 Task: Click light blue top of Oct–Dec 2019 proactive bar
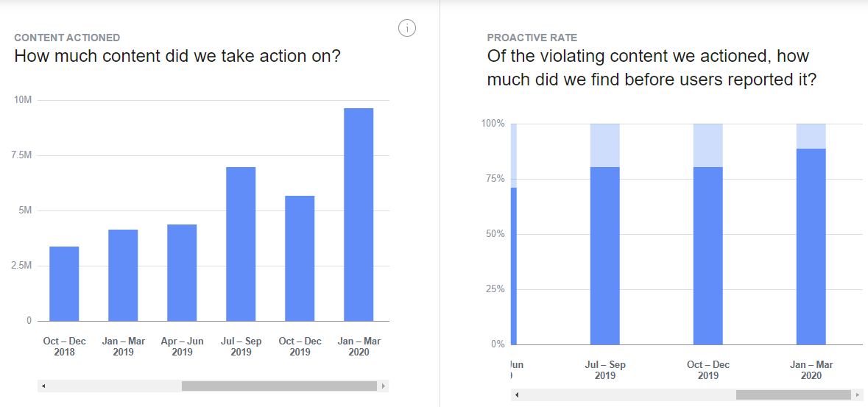coord(708,145)
